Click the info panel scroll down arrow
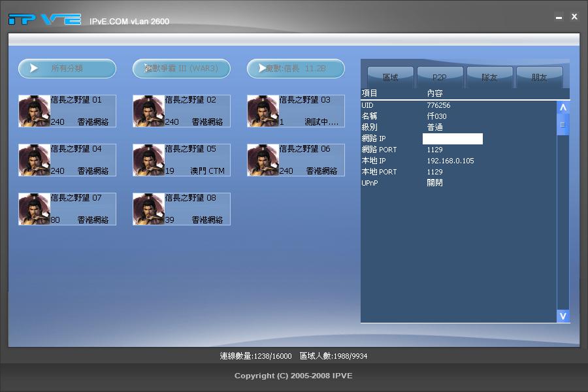Viewport: 588px width, 392px height. 563,316
